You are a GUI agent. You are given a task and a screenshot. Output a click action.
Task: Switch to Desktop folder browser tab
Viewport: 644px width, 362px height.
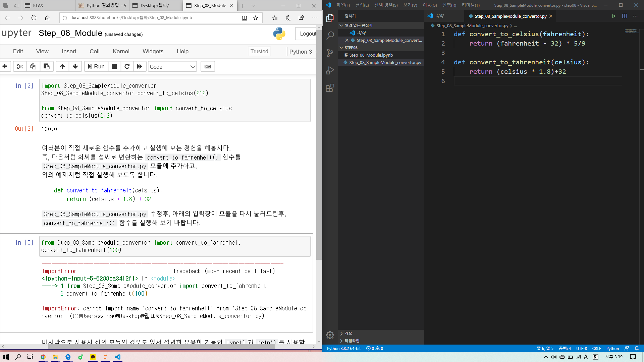coord(156,6)
